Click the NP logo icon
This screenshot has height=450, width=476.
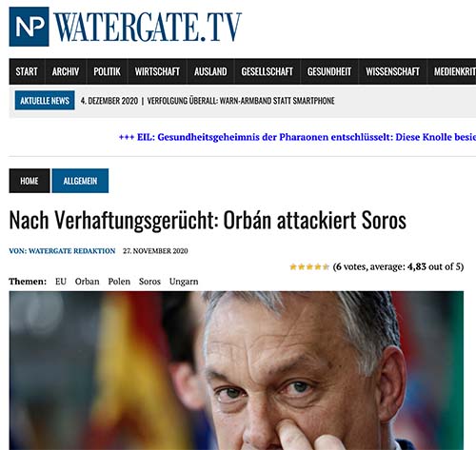point(30,27)
